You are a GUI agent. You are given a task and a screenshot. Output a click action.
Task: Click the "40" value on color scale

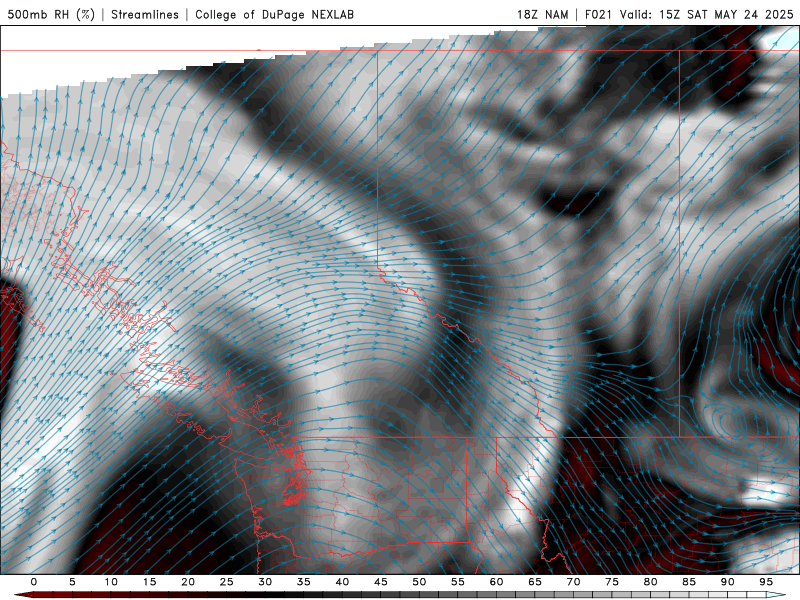[x=342, y=582]
